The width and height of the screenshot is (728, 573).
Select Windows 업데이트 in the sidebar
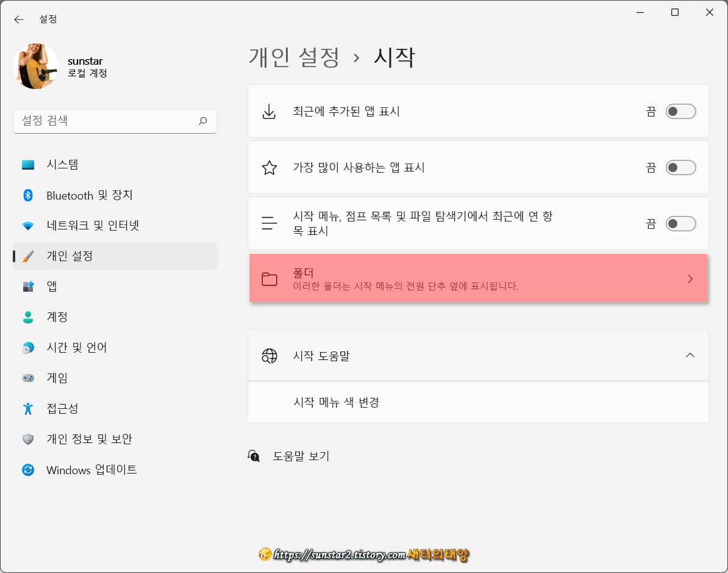(x=27, y=470)
